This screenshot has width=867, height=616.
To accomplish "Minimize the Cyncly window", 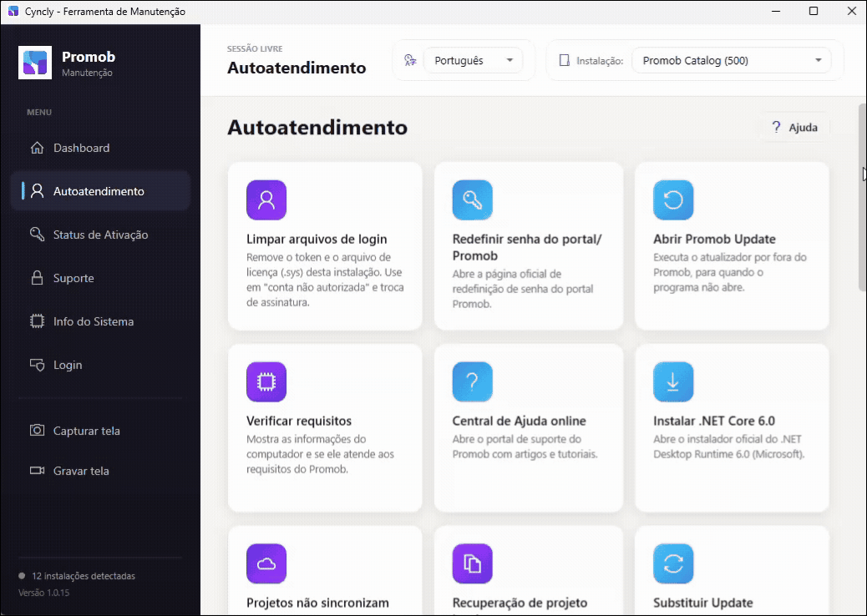I will pos(776,11).
